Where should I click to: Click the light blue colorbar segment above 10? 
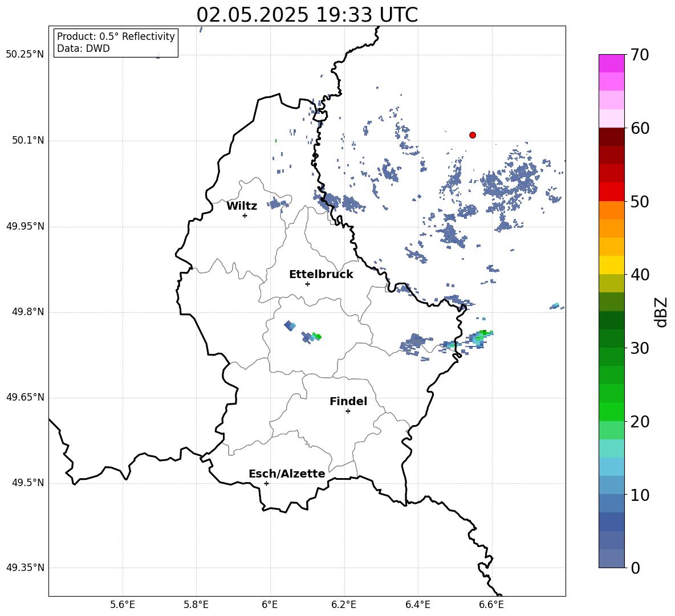click(x=612, y=486)
